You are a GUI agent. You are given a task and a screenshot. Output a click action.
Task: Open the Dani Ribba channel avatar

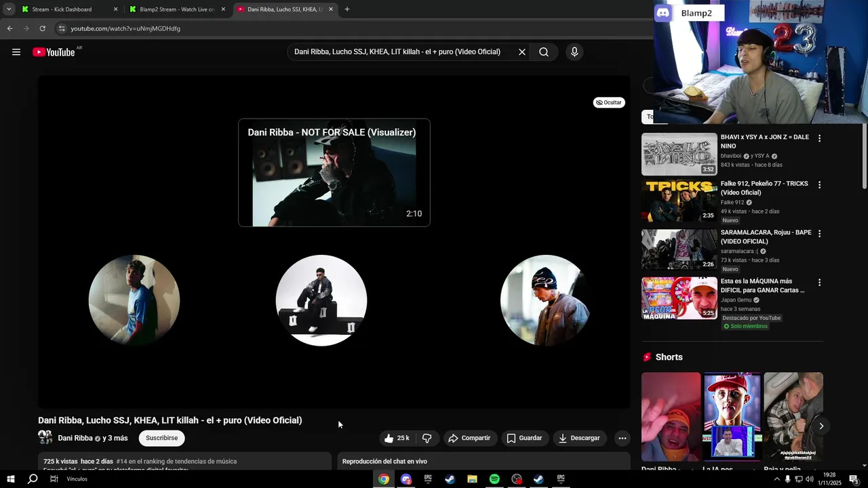pos(45,438)
